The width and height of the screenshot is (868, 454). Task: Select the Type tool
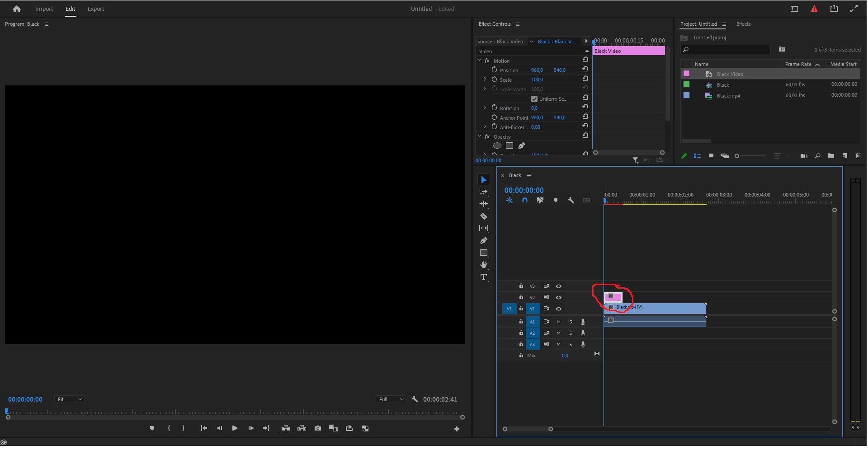(483, 277)
